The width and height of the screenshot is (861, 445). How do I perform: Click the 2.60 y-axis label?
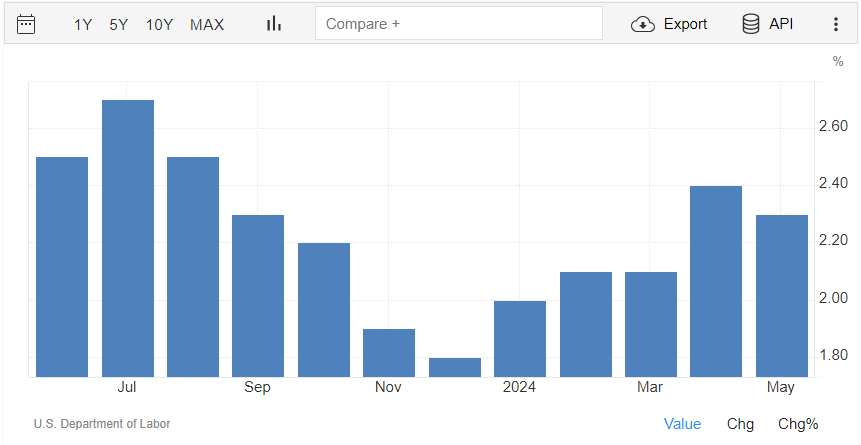tap(833, 126)
